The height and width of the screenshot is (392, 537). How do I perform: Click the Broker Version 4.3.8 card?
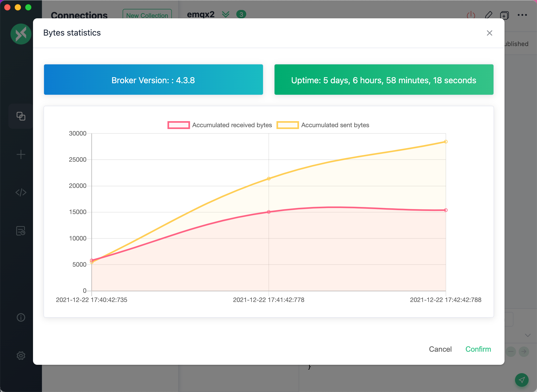coord(153,80)
